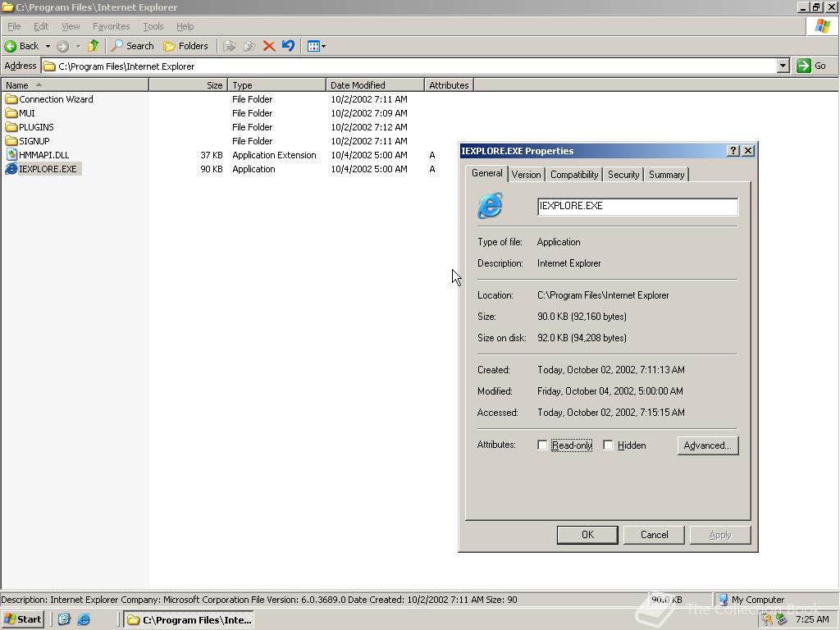The image size is (840, 630).
Task: Toggle the Folders pane button
Action: coord(185,46)
